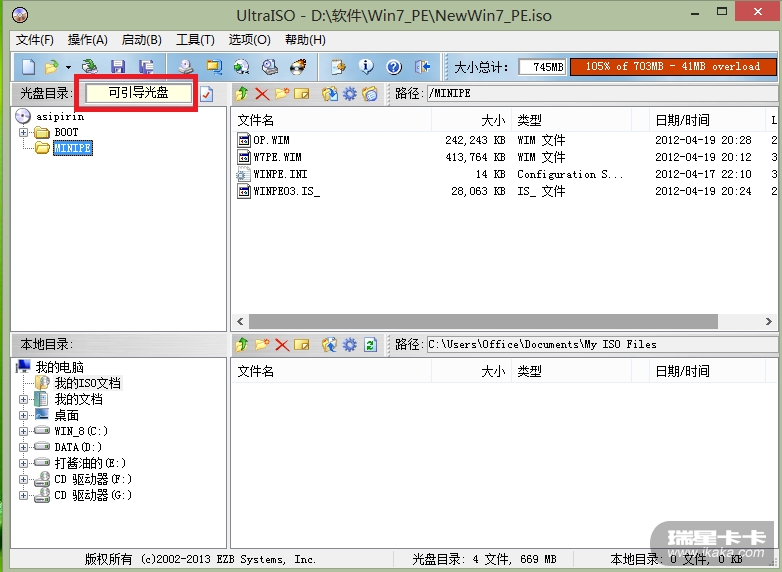Screen dimensions: 782x572
Task: Click the About info bubble icon
Action: click(x=366, y=66)
